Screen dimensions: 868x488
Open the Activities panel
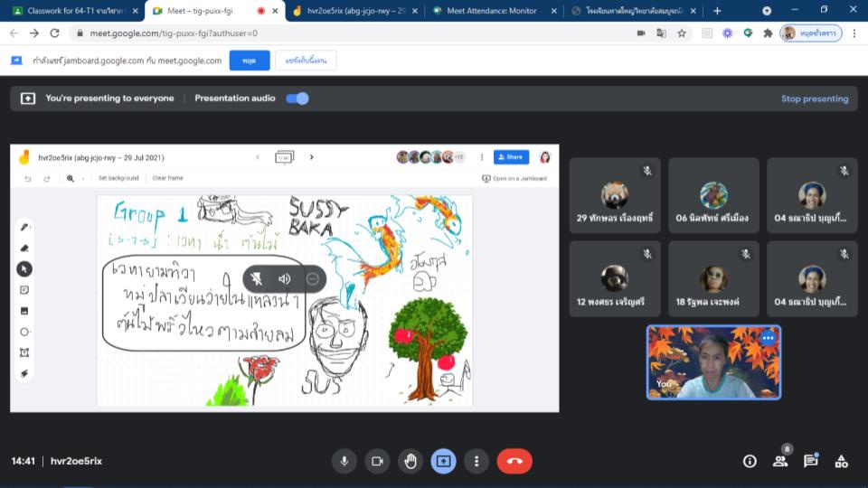pyautogui.click(x=841, y=461)
